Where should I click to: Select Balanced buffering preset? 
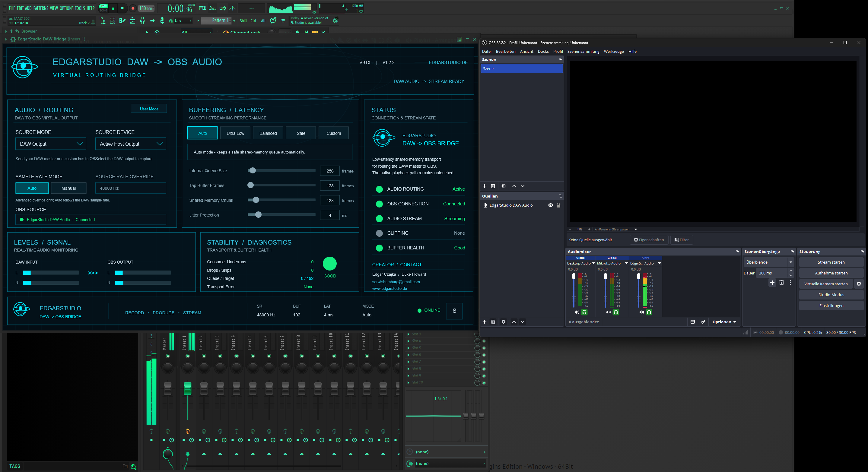click(x=268, y=133)
